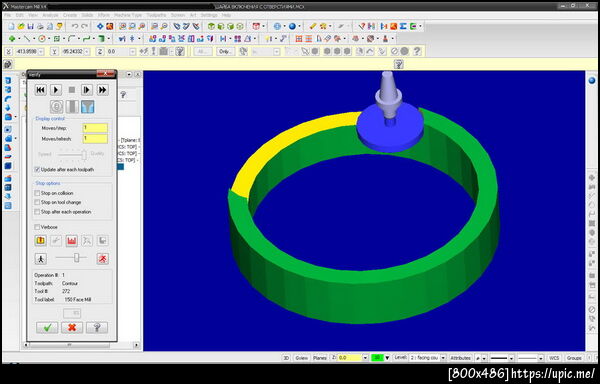Select the simulate tool and holder icon
Image resolution: width=600 pixels, height=384 pixels.
coord(88,107)
